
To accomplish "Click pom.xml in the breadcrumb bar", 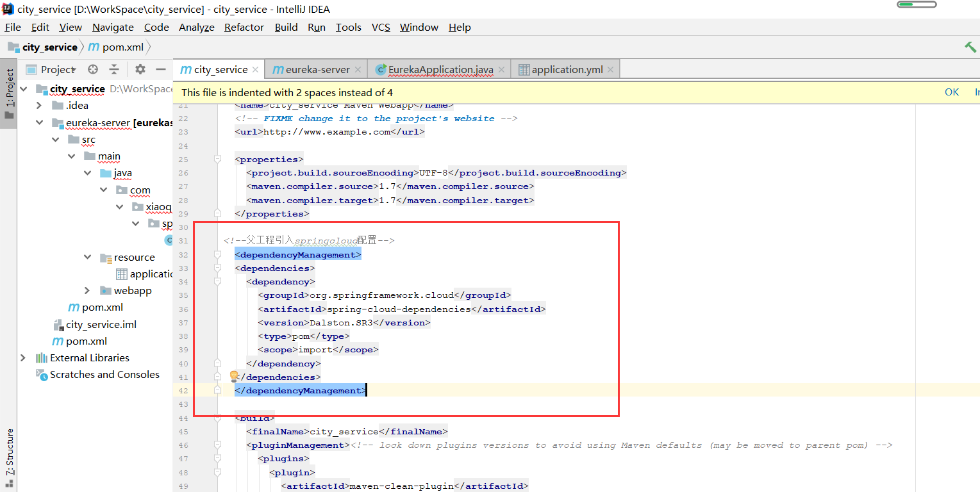I will click(116, 47).
